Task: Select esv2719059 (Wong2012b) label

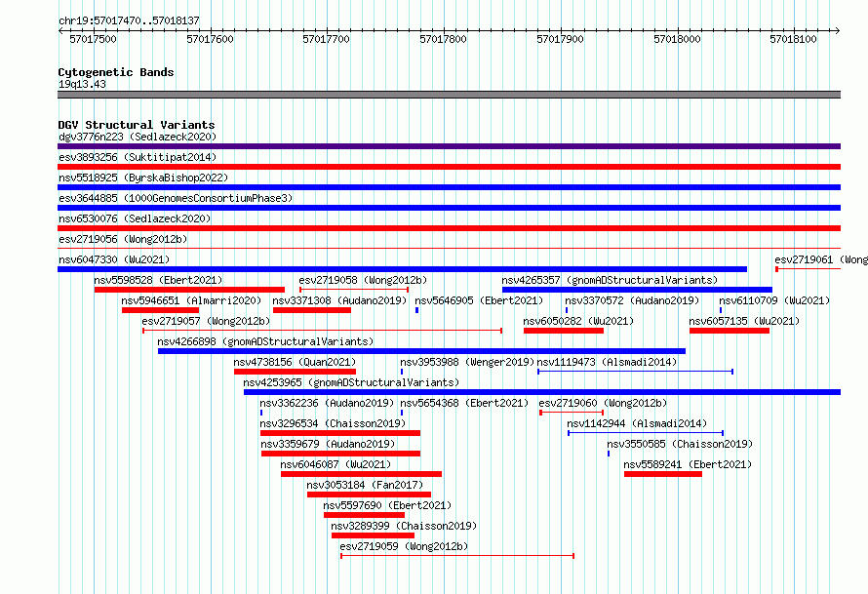Action: [x=404, y=546]
